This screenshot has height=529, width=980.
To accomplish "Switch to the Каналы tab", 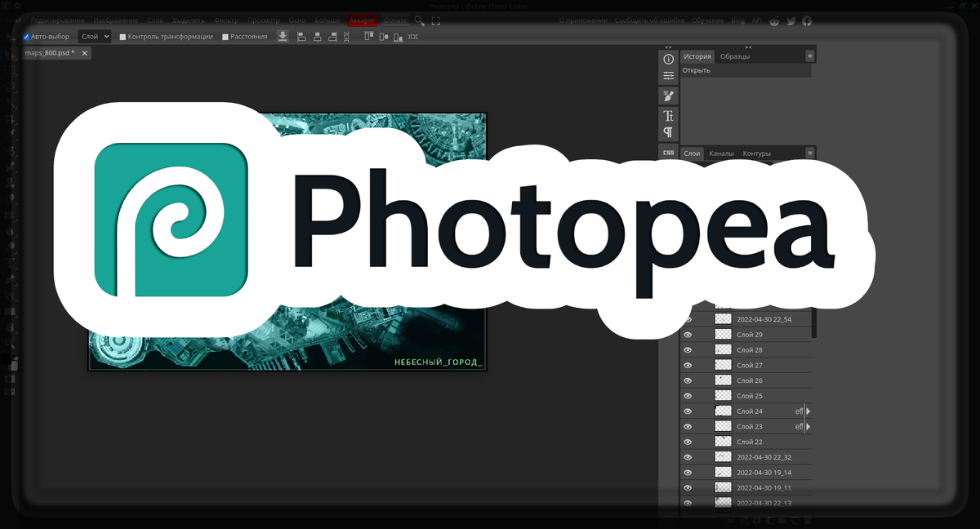I will (721, 153).
